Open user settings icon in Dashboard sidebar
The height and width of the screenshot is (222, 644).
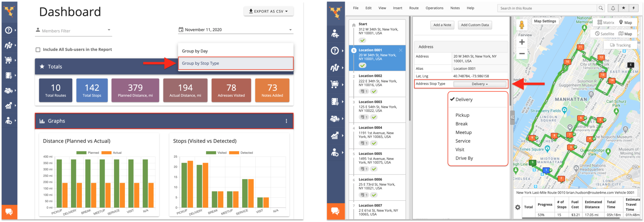9,121
